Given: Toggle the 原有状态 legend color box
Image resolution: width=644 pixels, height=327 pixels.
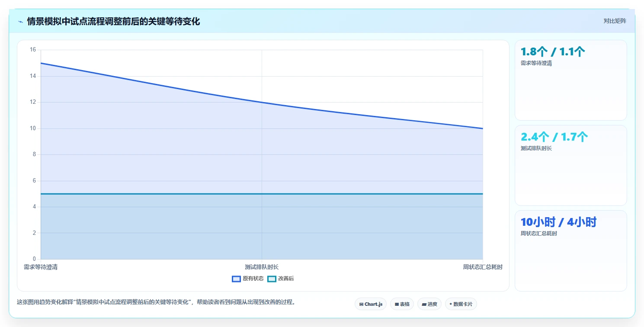Looking at the screenshot, I should point(236,279).
